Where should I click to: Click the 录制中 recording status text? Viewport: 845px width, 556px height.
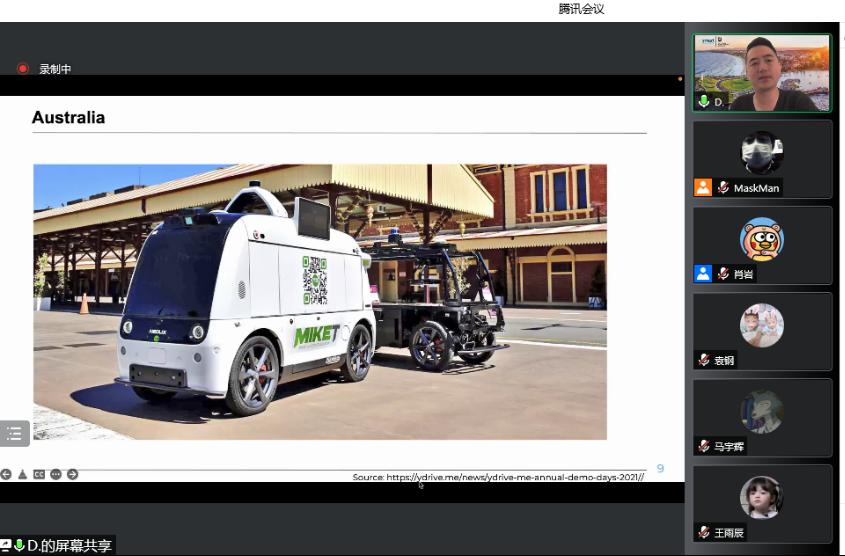[55, 69]
